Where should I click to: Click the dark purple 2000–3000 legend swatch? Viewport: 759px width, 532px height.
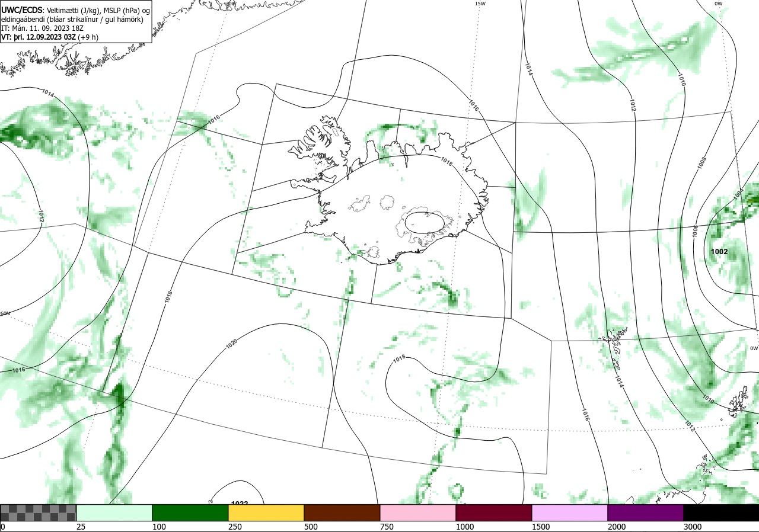[x=646, y=512]
